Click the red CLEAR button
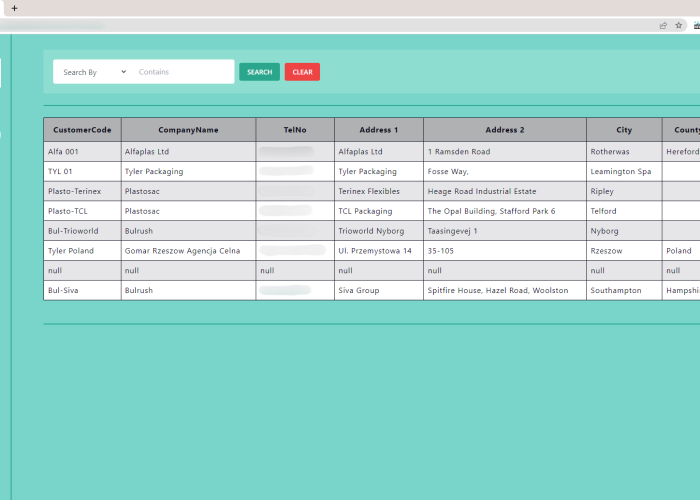 pyautogui.click(x=302, y=72)
